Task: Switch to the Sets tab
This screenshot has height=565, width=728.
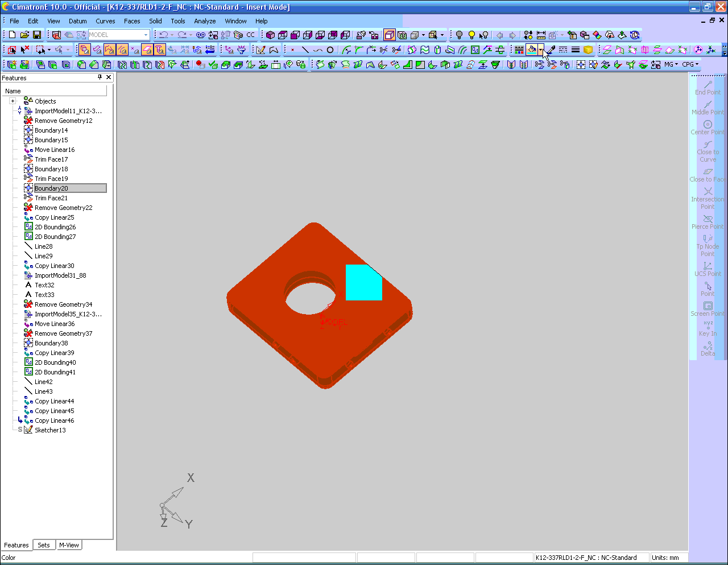Action: [44, 545]
